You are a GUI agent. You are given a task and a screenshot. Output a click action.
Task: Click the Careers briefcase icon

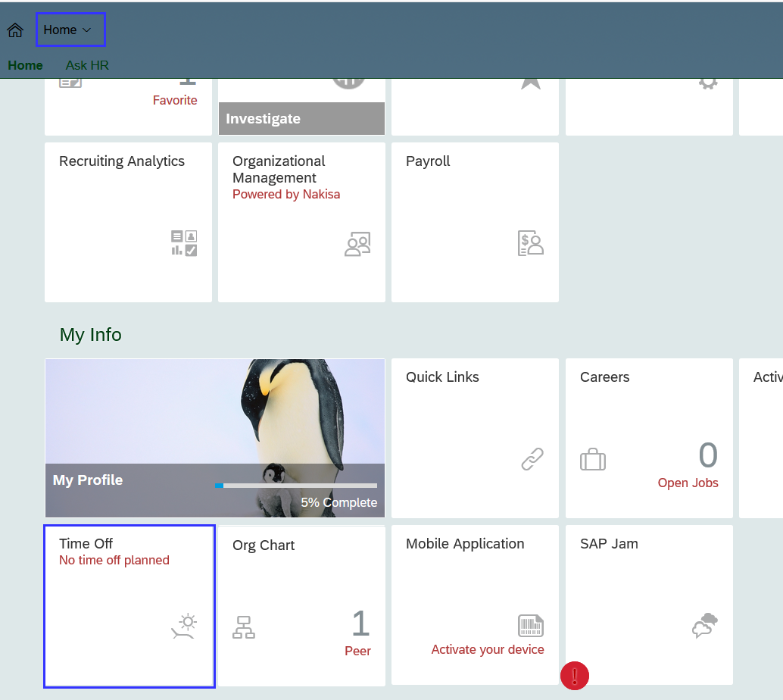593,459
